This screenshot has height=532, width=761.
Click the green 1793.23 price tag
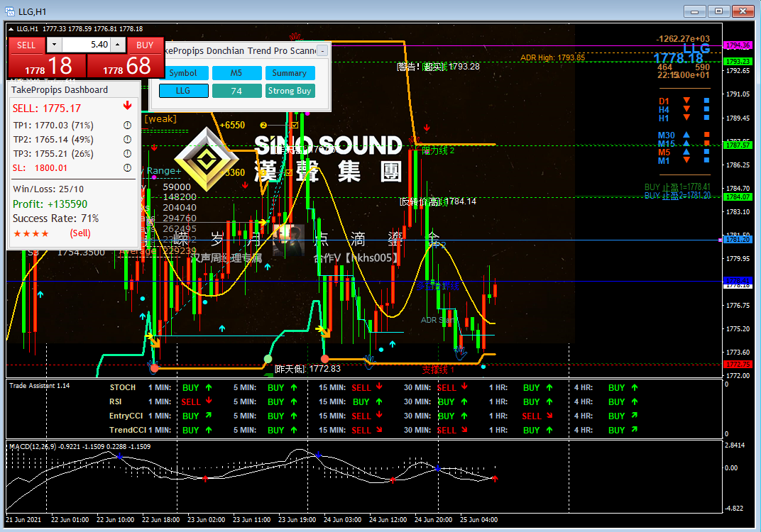[738, 62]
